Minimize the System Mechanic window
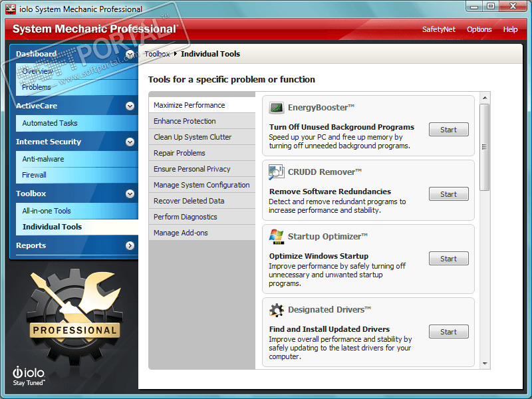The image size is (532, 399). 474,7
